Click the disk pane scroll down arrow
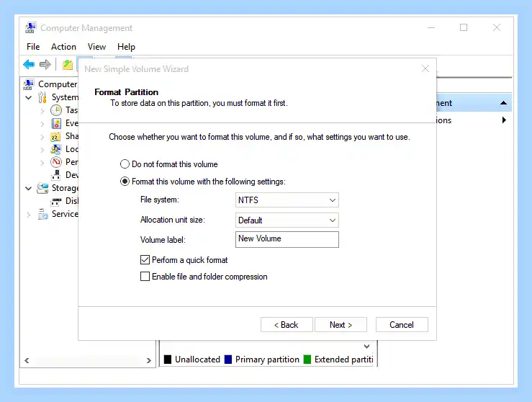Screen dimensions: 532x402 [x=366, y=347]
